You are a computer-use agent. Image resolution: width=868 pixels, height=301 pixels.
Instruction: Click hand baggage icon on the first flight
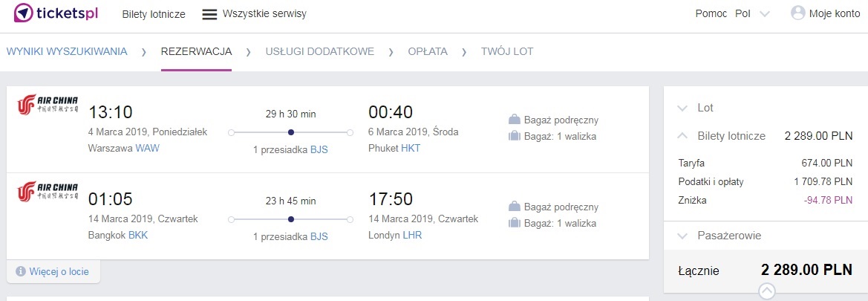(x=515, y=119)
